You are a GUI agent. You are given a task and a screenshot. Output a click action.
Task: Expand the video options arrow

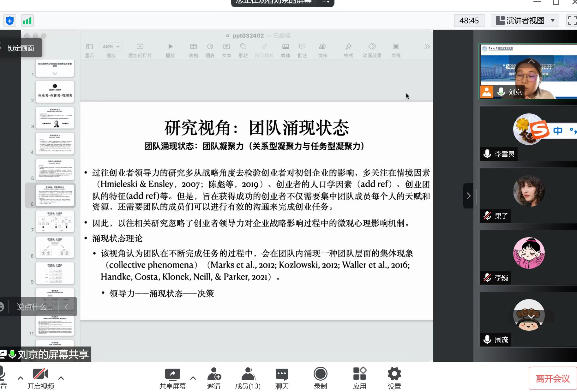coord(61,378)
